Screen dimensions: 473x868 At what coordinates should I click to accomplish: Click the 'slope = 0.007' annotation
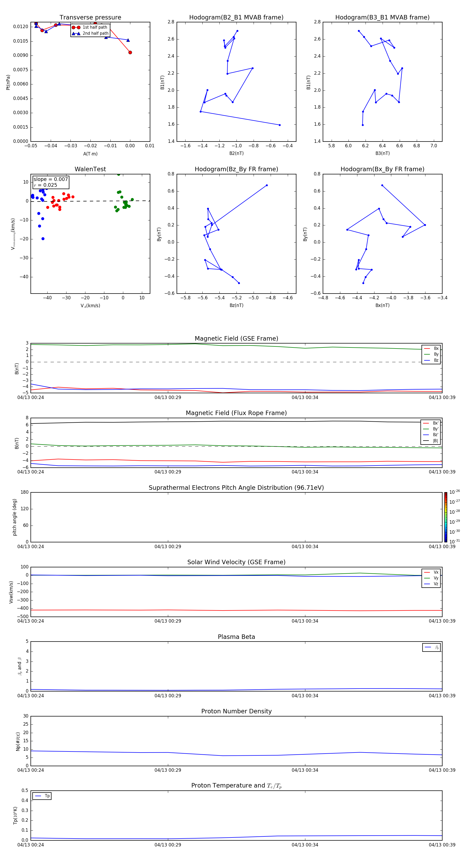pyautogui.click(x=51, y=179)
